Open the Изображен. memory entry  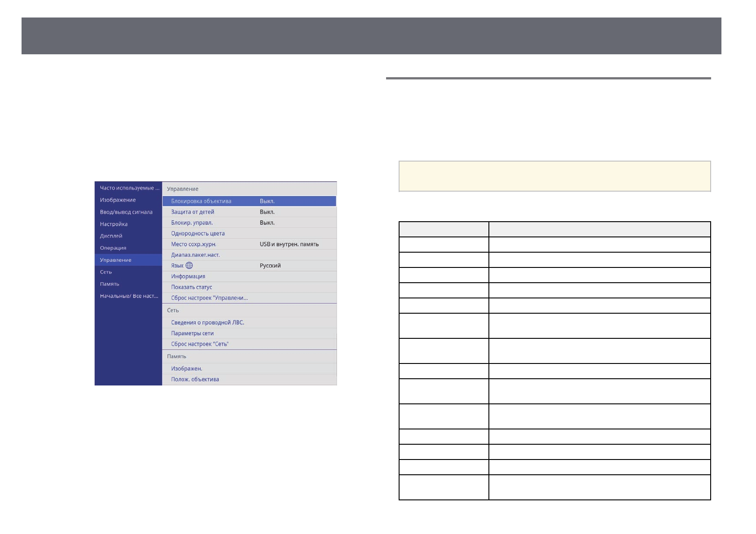[x=249, y=369]
